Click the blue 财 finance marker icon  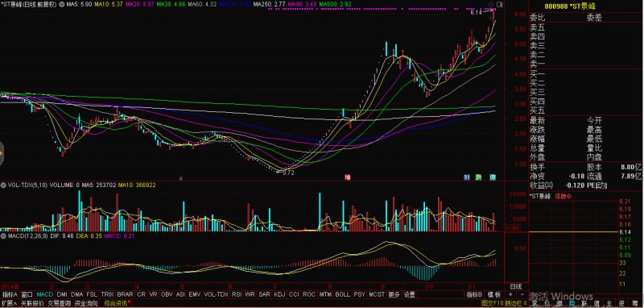[x=467, y=177]
